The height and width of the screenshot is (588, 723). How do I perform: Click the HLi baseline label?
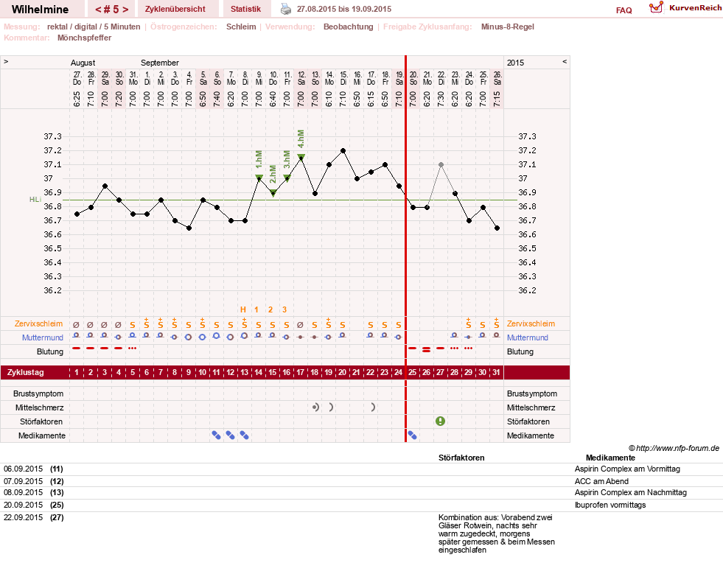point(35,199)
